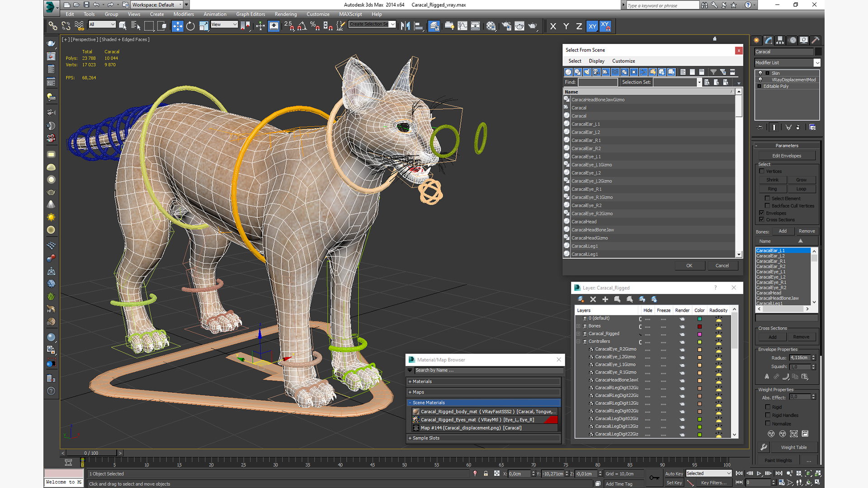Activate the Select and Uniform Scale tool
The height and width of the screenshot is (488, 868).
click(x=203, y=26)
